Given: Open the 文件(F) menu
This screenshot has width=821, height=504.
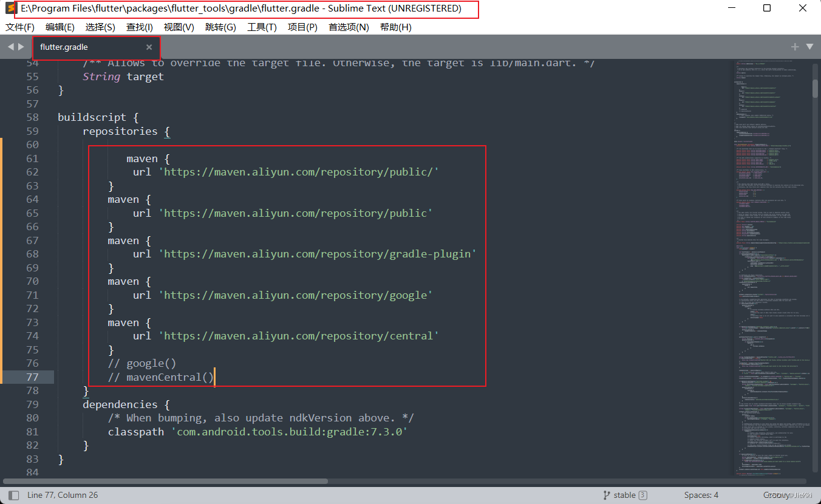Looking at the screenshot, I should 20,27.
